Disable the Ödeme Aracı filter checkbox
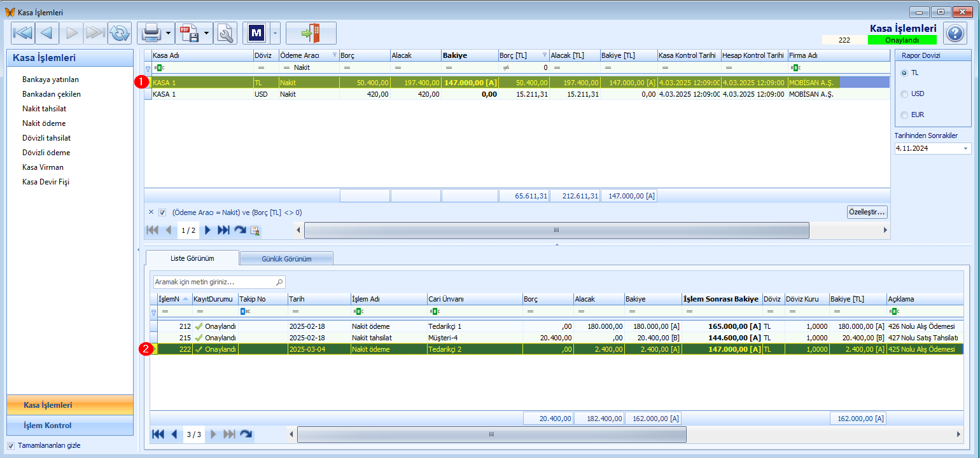Image resolution: width=980 pixels, height=458 pixels. point(162,213)
